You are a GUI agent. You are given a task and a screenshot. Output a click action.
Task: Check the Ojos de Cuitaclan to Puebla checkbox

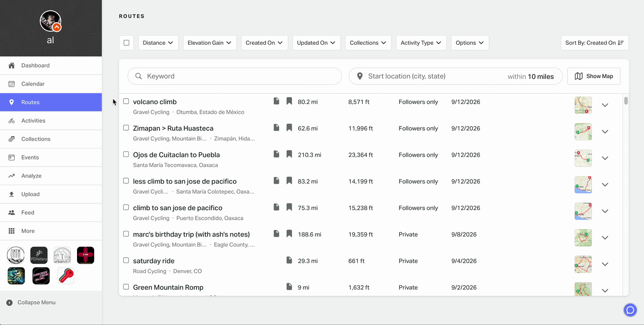coord(126,154)
